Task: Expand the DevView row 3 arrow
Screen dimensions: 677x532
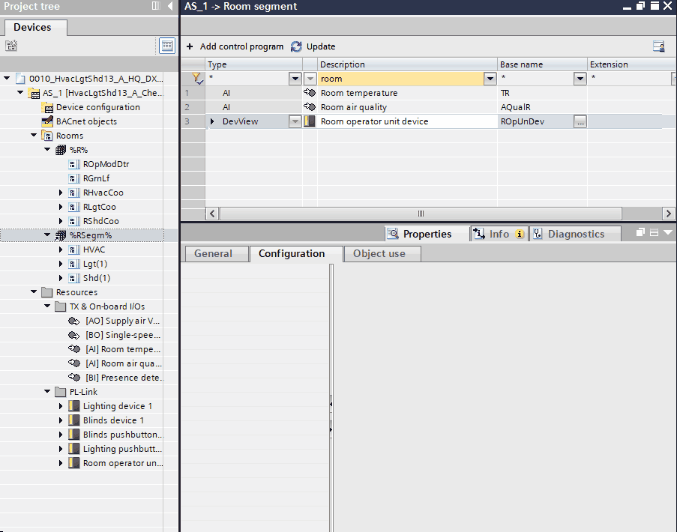Action: [212, 121]
